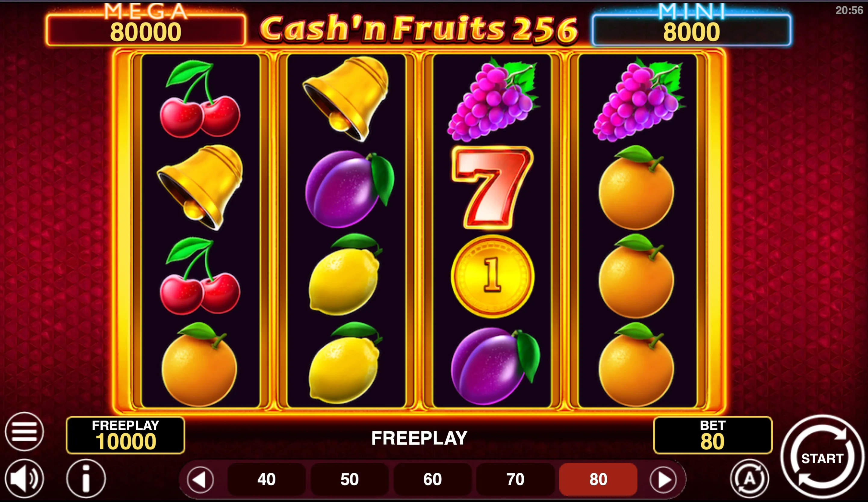Click the golden bell atop reel two

click(346, 99)
